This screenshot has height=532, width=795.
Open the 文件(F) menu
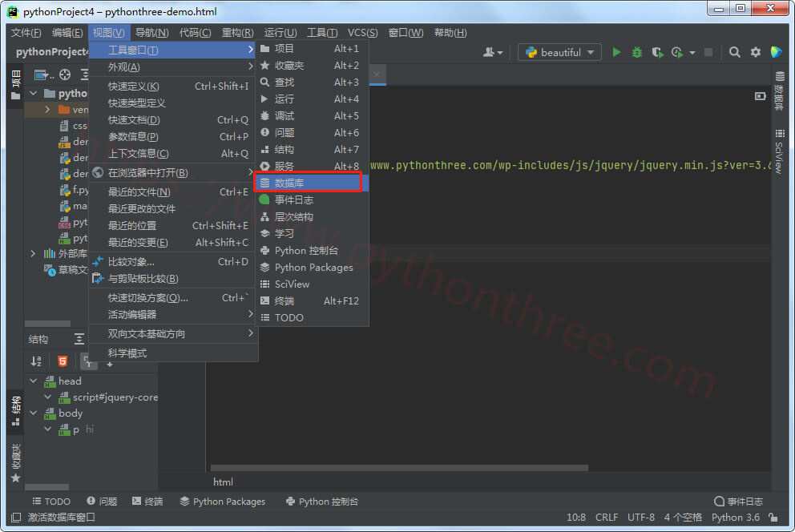(26, 33)
